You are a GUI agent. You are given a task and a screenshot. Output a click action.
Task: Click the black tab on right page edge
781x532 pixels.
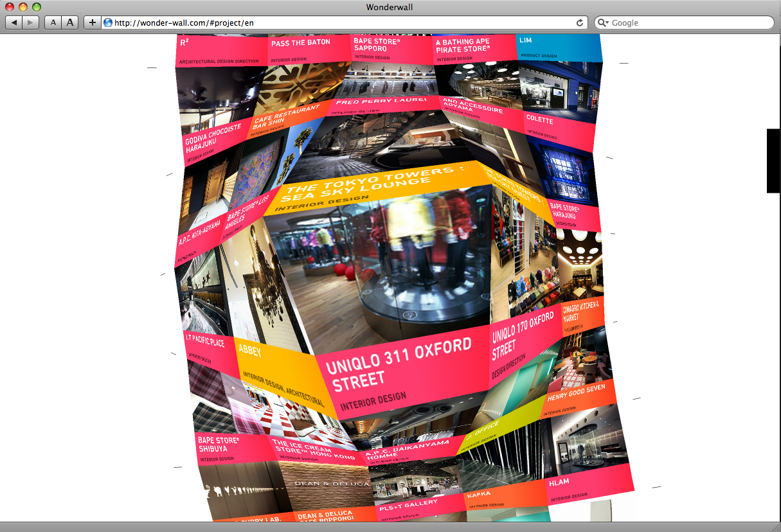tap(773, 161)
